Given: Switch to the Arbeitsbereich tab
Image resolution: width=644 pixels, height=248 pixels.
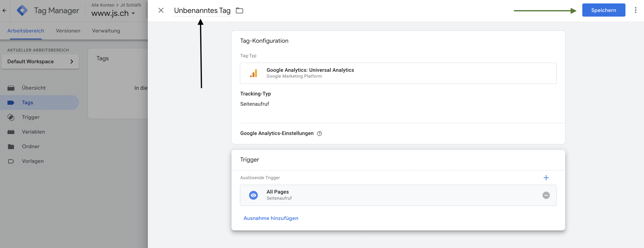Looking at the screenshot, I should pos(26,31).
